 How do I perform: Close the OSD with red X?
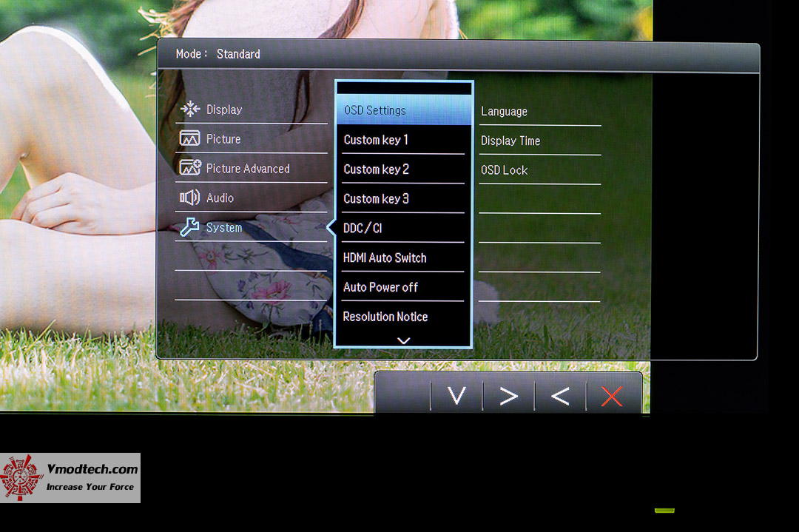pos(612,396)
